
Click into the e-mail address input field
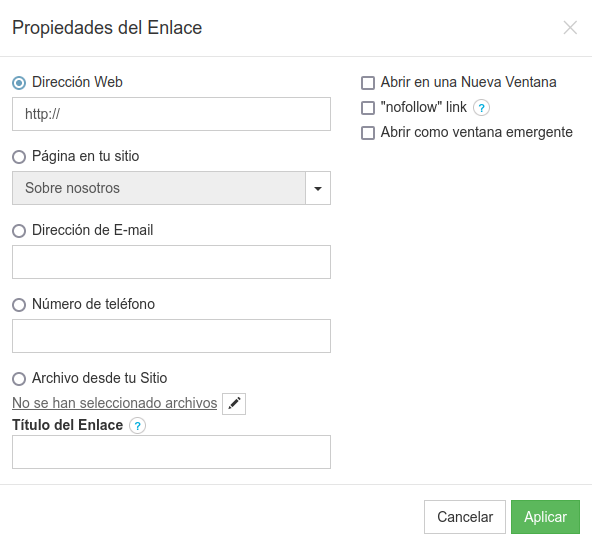[171, 262]
